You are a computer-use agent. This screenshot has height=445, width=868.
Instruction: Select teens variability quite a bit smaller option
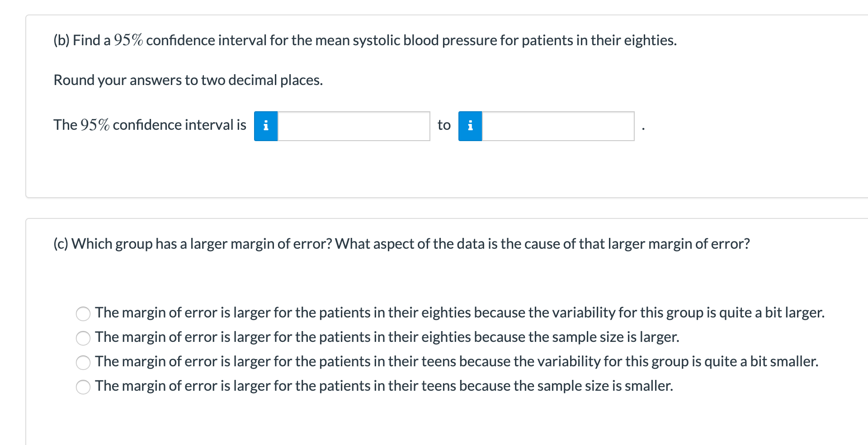click(x=83, y=362)
